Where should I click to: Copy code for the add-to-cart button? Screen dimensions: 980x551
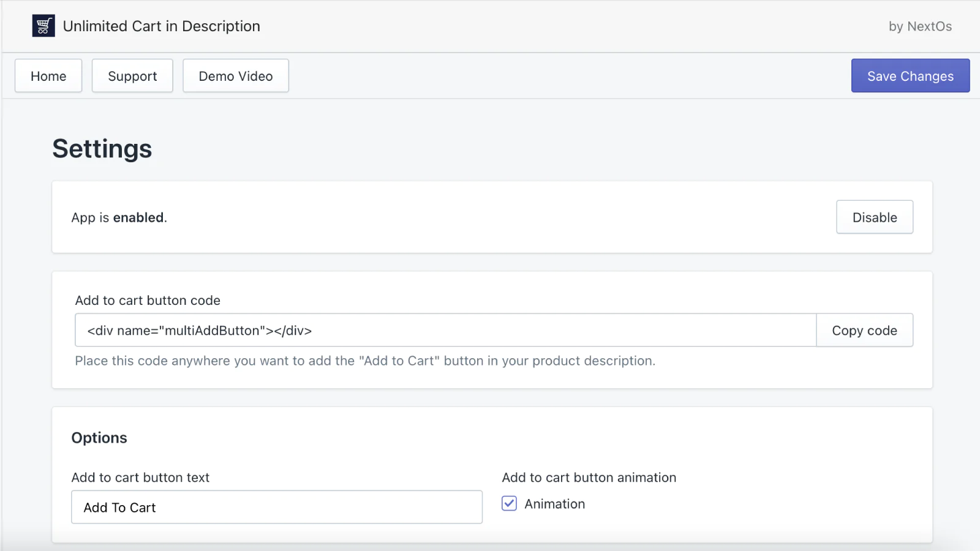[x=864, y=331]
